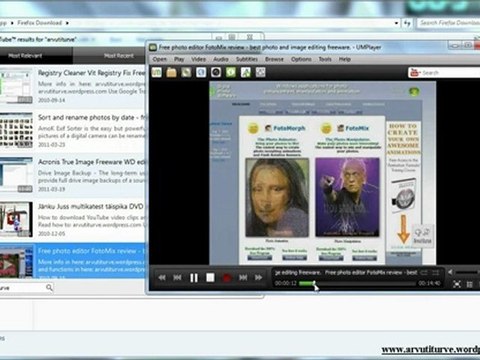Stop playback with the square button
The image size is (480, 360).
(210, 278)
